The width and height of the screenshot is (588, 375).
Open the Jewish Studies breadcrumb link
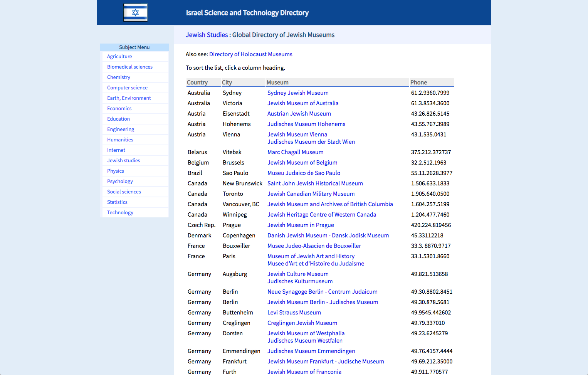pyautogui.click(x=207, y=35)
